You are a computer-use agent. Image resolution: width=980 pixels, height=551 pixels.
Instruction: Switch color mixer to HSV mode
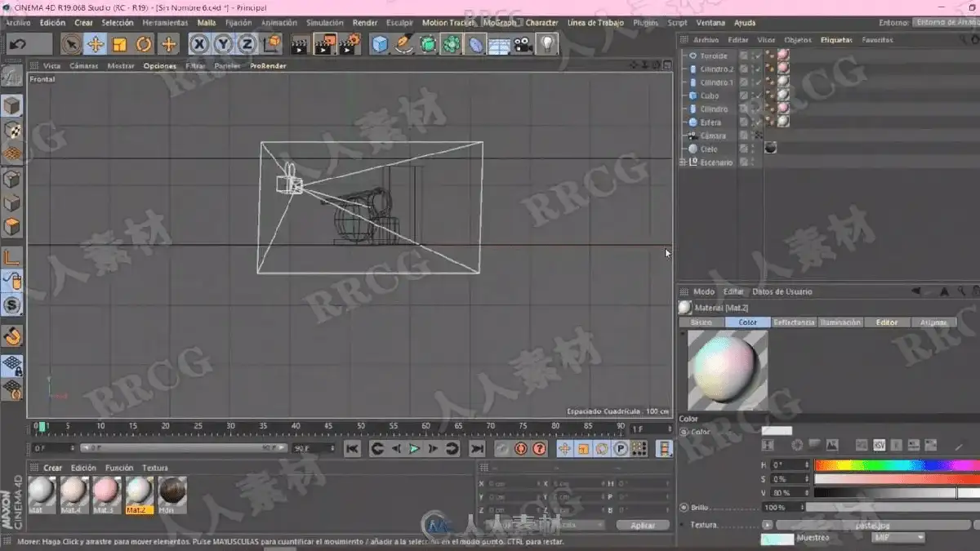point(880,445)
